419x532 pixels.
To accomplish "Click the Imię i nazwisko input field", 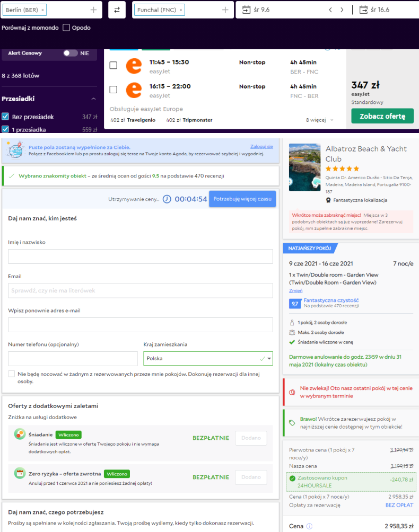I will coord(140,256).
